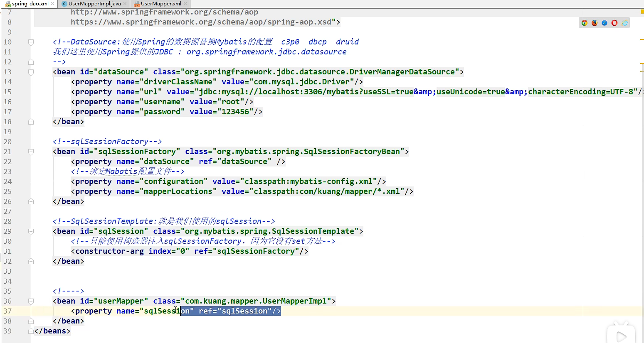
Task: Click the "classpath:mybatis-config.xml" value
Action: [x=308, y=181]
